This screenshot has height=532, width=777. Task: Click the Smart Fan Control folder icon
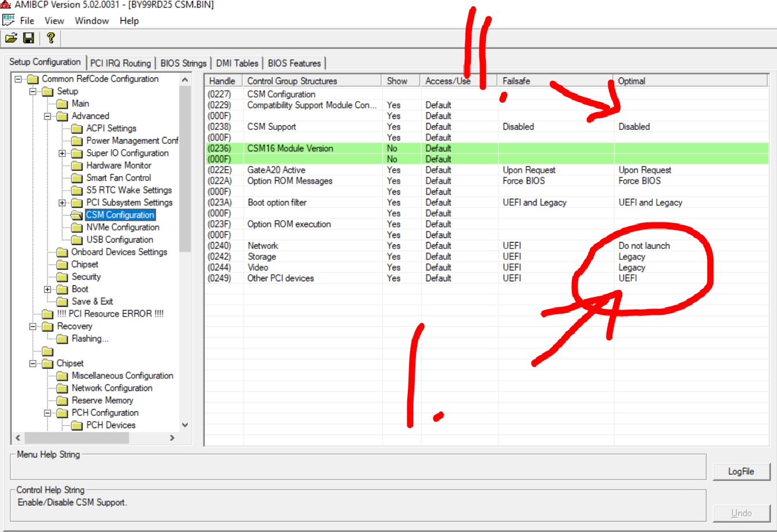coord(77,178)
